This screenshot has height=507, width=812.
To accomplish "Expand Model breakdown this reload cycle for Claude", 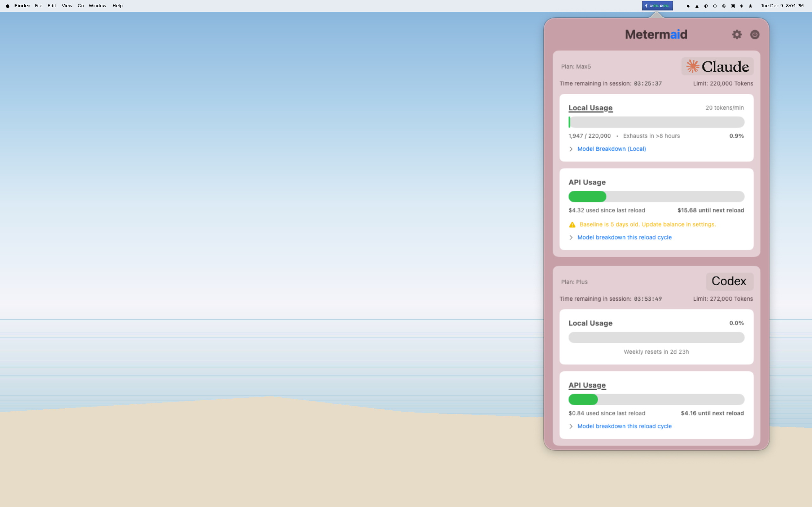I will click(625, 237).
